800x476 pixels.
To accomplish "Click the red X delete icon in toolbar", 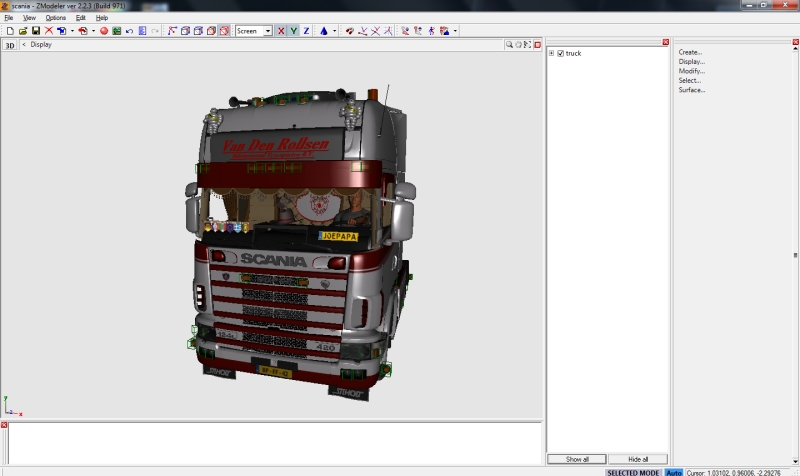I will (x=49, y=31).
